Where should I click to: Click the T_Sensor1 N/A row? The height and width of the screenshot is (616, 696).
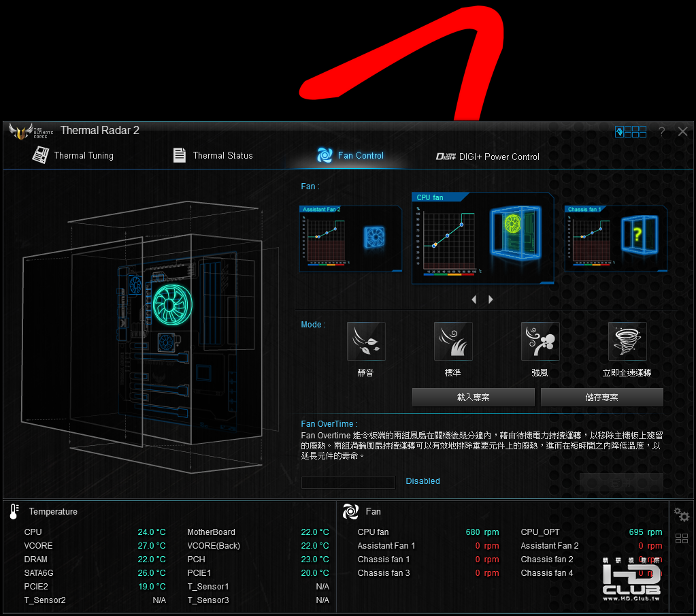pyautogui.click(x=259, y=587)
